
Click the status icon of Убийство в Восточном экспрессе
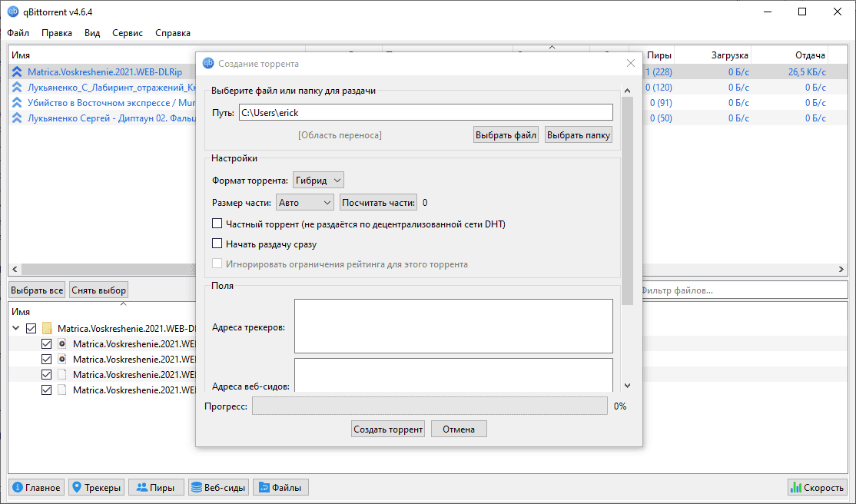point(17,103)
